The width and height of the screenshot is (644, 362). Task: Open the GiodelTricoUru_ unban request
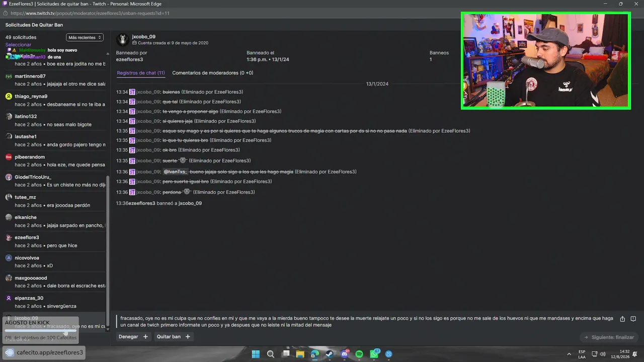55,180
